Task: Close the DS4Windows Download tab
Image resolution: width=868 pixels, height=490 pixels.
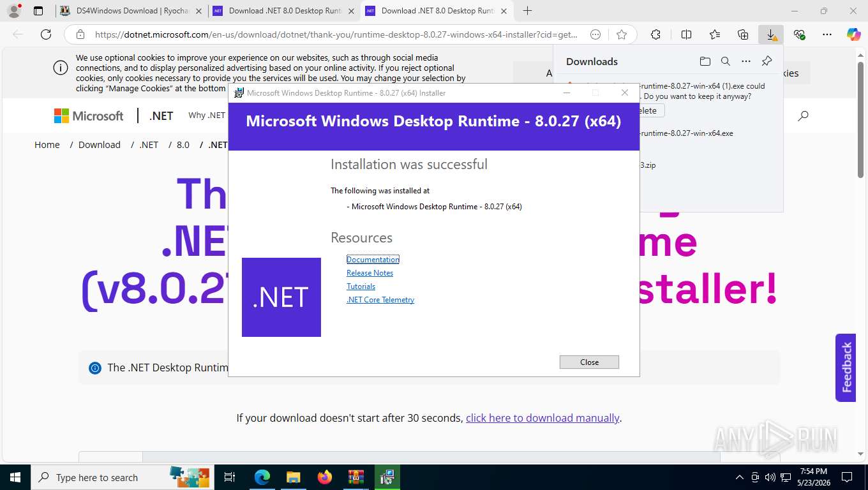Action: (x=198, y=11)
